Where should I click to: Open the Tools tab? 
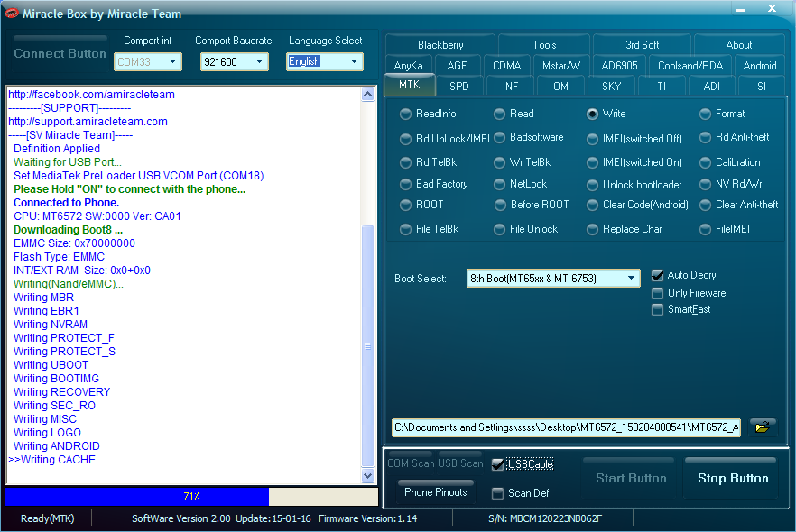tap(544, 44)
